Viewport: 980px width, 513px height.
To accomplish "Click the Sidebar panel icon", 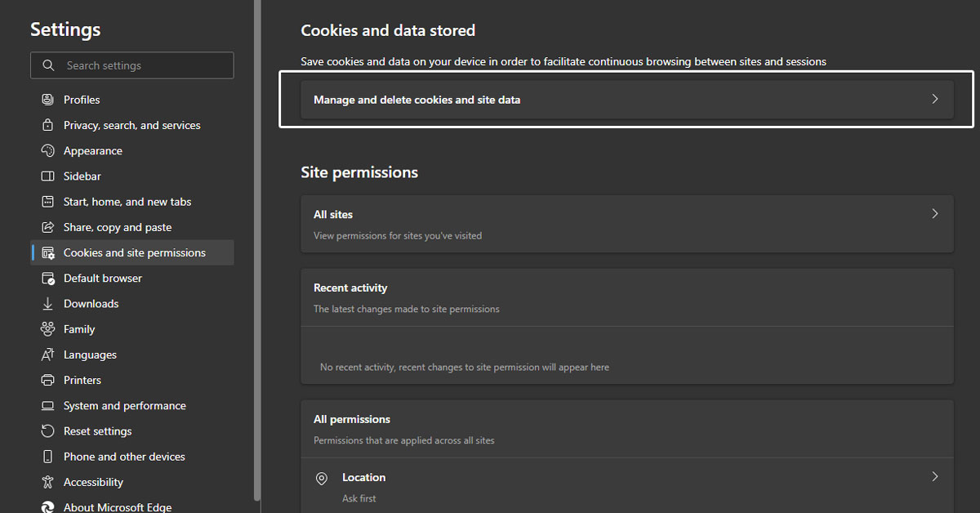I will [x=47, y=176].
